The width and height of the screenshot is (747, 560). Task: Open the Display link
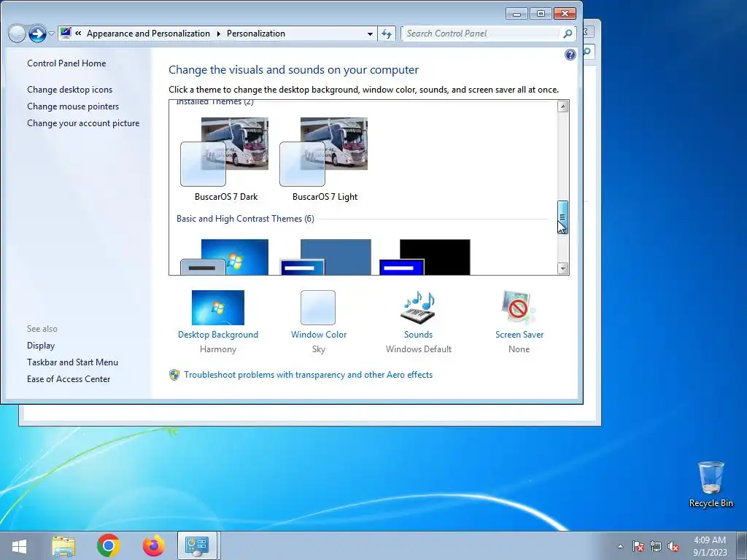[x=41, y=345]
